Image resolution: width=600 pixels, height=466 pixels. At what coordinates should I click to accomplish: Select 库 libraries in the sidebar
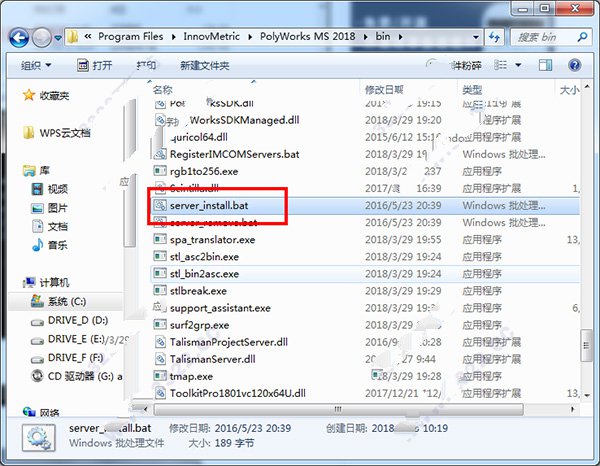point(37,170)
